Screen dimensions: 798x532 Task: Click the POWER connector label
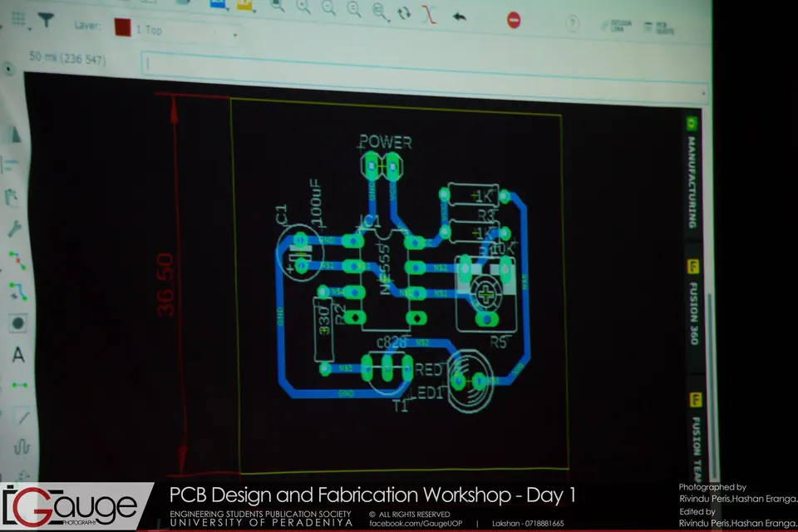click(385, 142)
